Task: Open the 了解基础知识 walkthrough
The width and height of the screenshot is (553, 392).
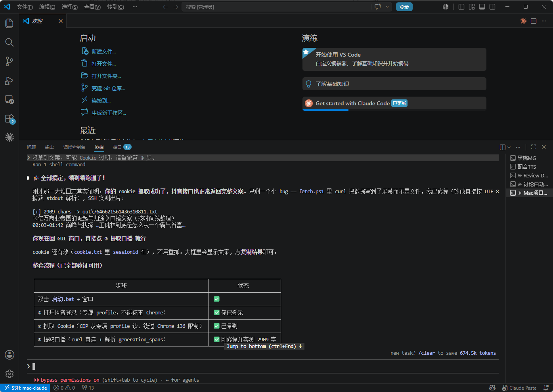Action: tap(394, 84)
